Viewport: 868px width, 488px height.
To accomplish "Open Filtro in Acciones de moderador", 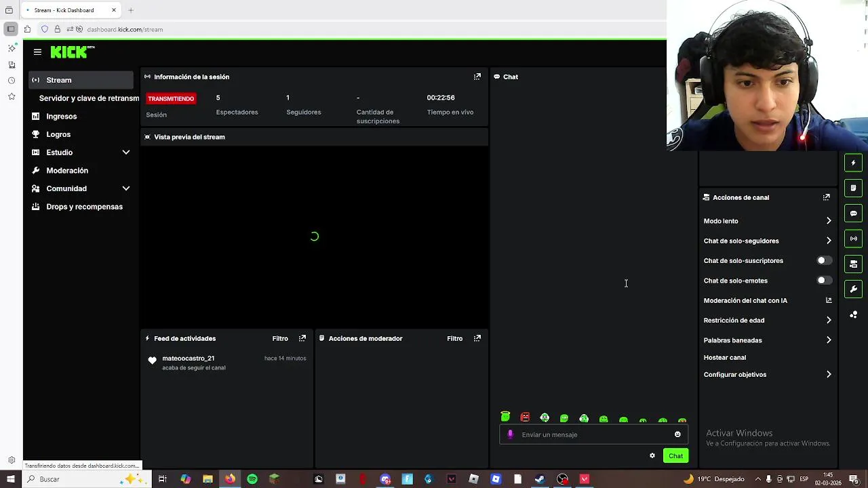I will click(x=455, y=338).
